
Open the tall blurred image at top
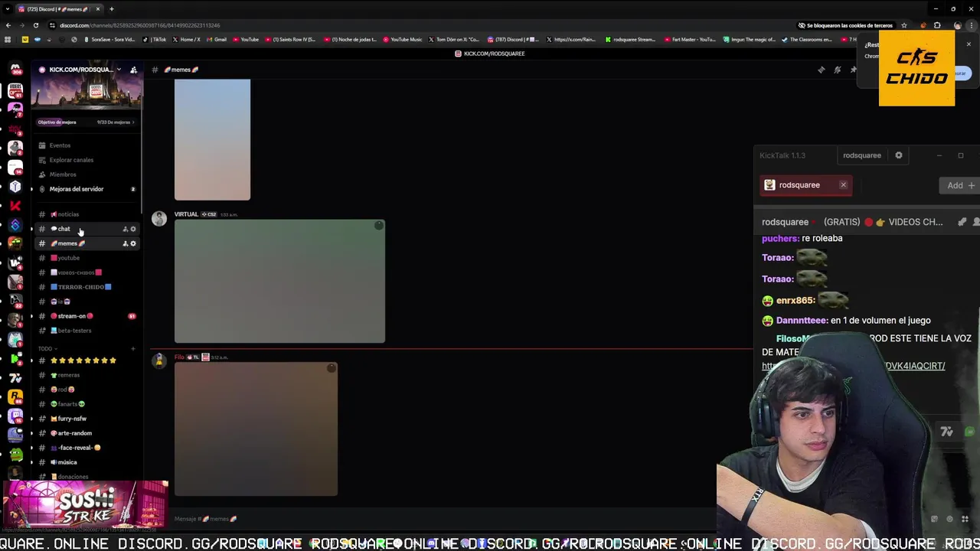(x=212, y=139)
